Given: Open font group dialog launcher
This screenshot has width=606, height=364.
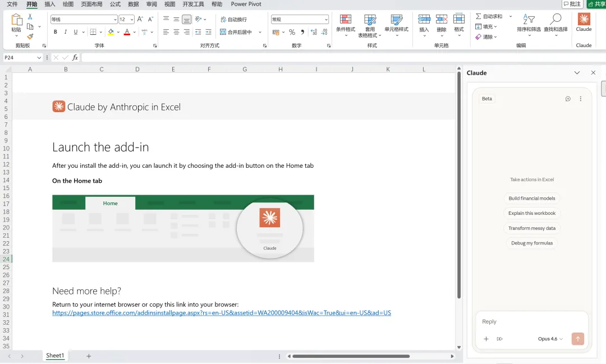Looking at the screenshot, I should [x=155, y=45].
